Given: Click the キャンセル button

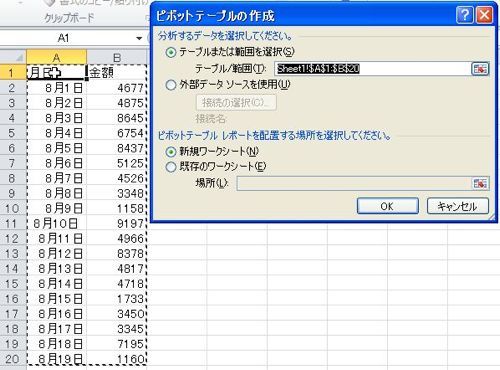Looking at the screenshot, I should (458, 206).
